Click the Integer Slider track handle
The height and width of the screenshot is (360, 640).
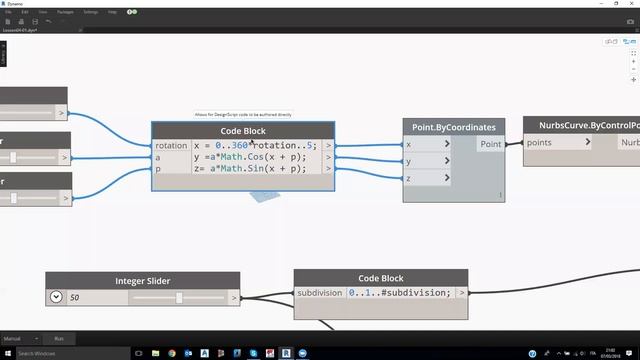[x=179, y=298]
